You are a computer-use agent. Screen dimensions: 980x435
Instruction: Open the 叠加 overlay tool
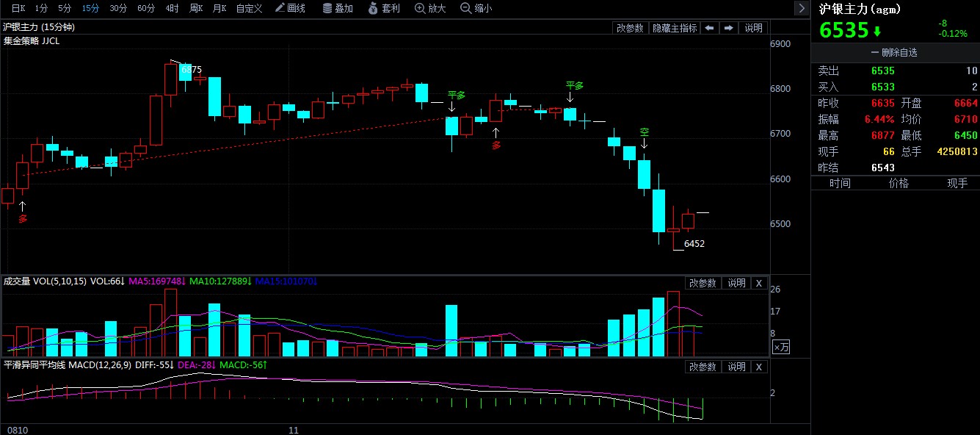tap(338, 8)
